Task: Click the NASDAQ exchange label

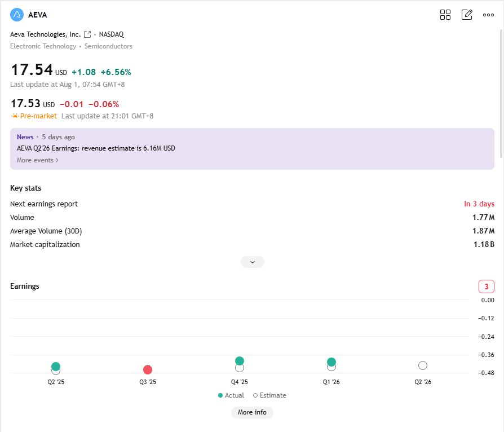Action: [111, 34]
